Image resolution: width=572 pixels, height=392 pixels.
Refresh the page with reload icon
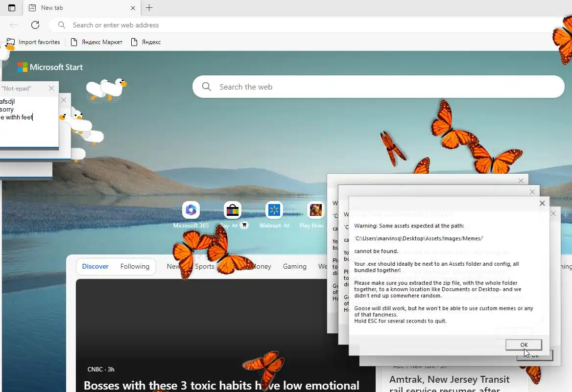click(x=35, y=25)
